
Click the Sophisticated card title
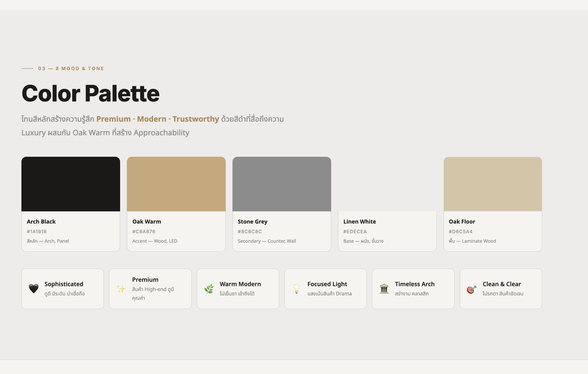(x=64, y=284)
